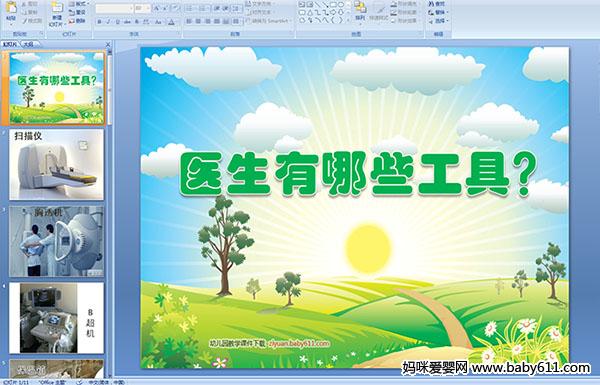Viewport: 600px width, 385px height.
Task: Click the Shape Fill paint bucket icon
Action: 393,4
